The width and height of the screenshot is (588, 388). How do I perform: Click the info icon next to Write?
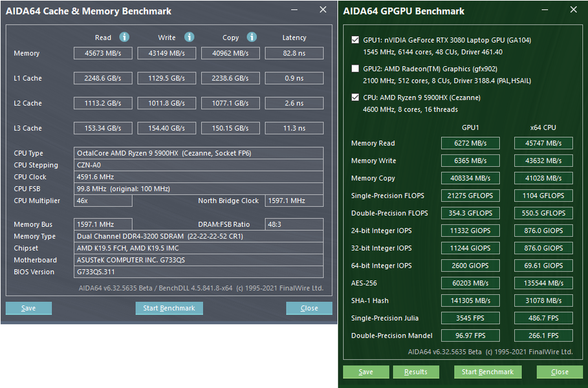click(x=189, y=37)
